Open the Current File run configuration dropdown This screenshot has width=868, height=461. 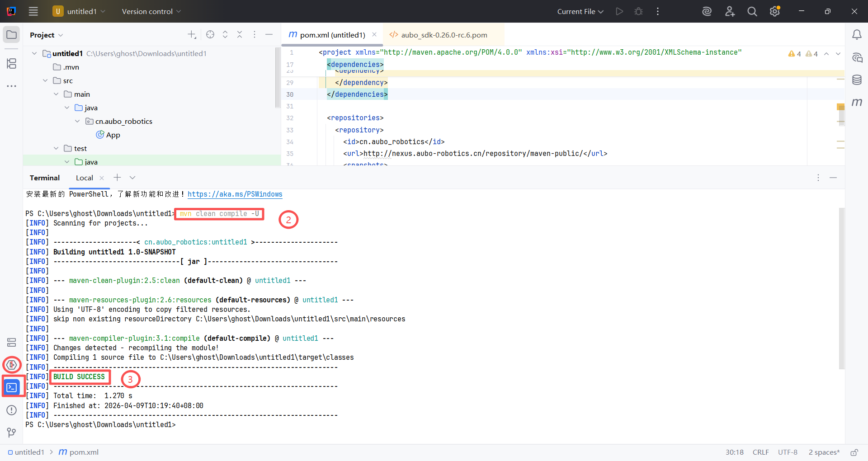coord(580,11)
